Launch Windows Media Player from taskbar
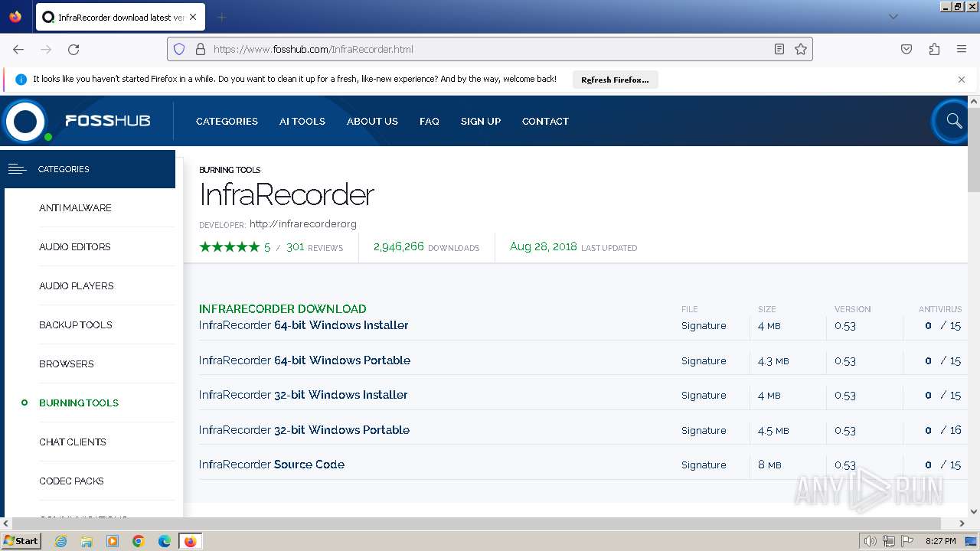Viewport: 980px width, 551px height. coord(113,541)
